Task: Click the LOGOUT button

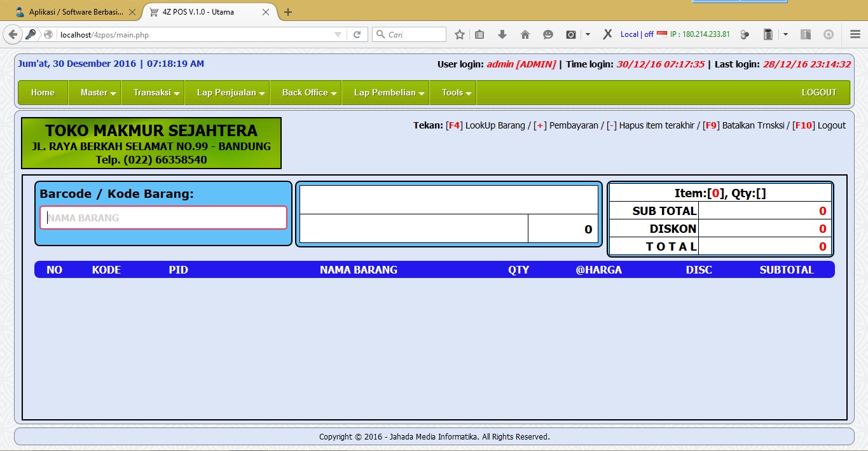Action: tap(819, 93)
